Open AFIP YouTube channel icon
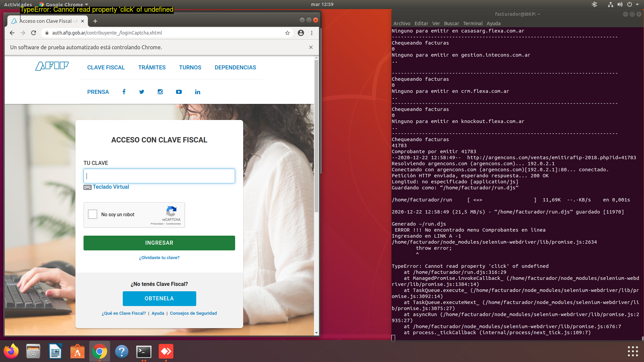Image resolution: width=644 pixels, height=362 pixels. (179, 92)
